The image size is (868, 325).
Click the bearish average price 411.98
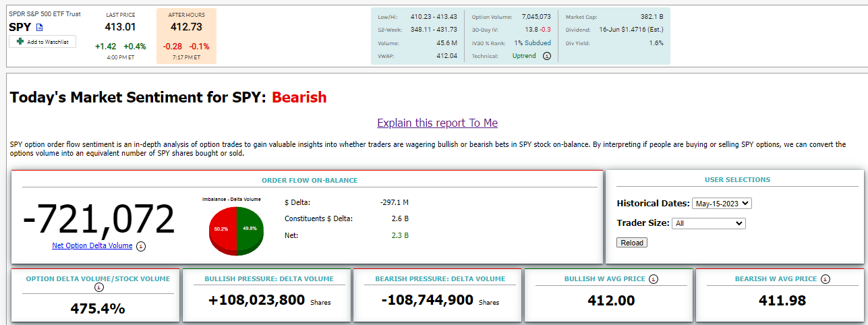782,301
